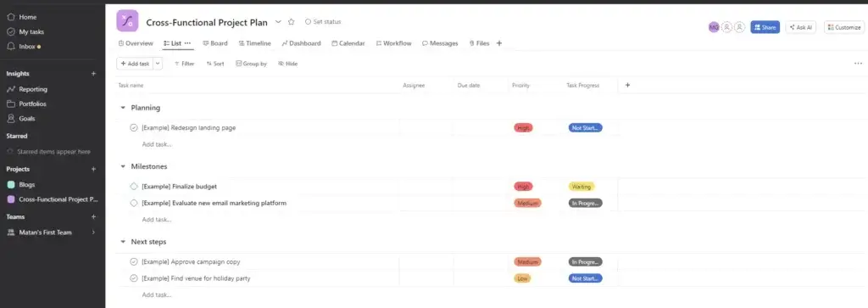868x308 pixels.
Task: Open the toolbar more options ellipsis
Action: point(858,64)
